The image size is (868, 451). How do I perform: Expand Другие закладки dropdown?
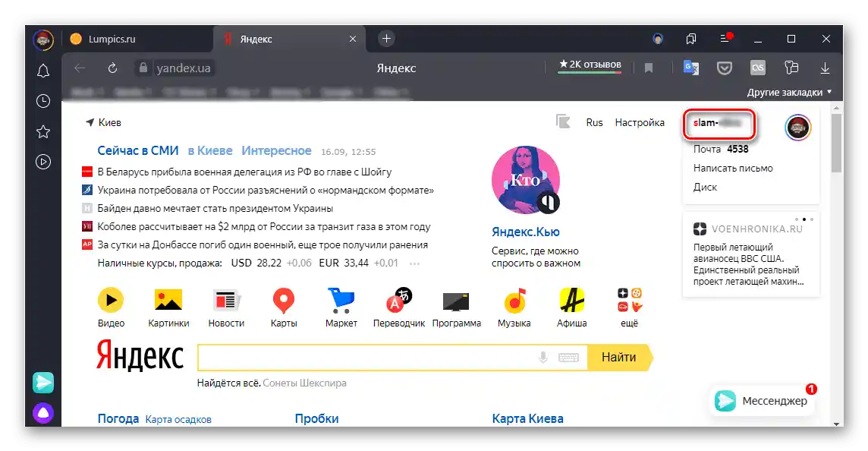pos(789,92)
